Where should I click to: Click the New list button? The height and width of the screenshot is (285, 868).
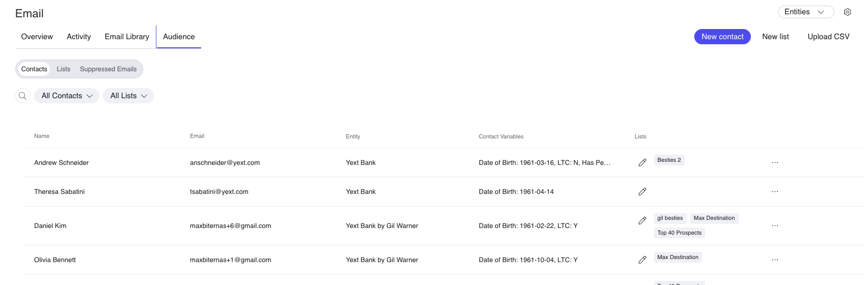pyautogui.click(x=775, y=37)
